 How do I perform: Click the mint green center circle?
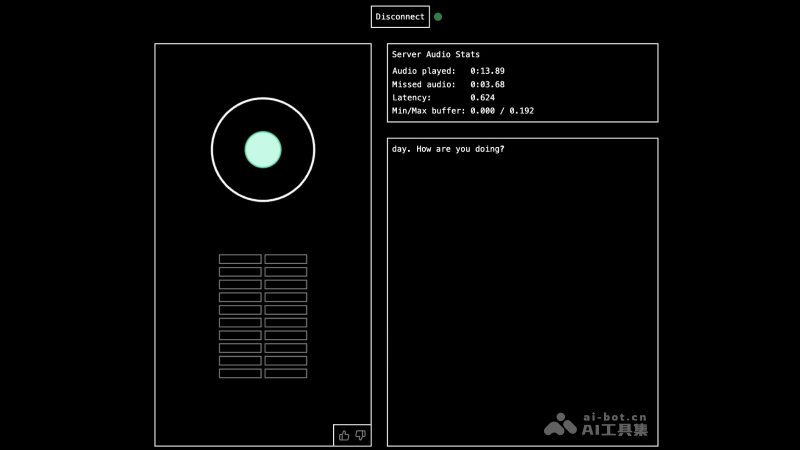coord(263,150)
